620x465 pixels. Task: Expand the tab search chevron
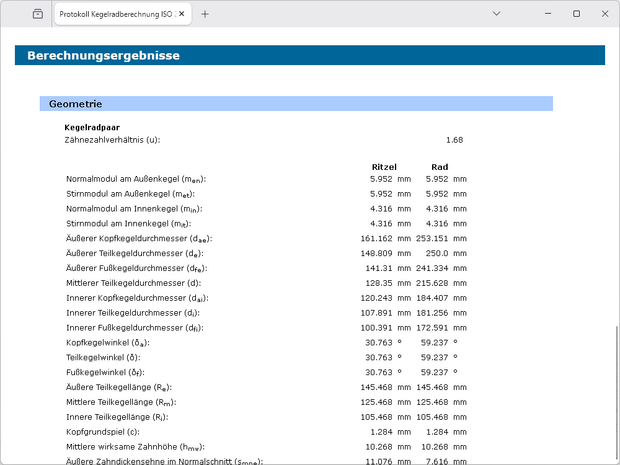[497, 14]
